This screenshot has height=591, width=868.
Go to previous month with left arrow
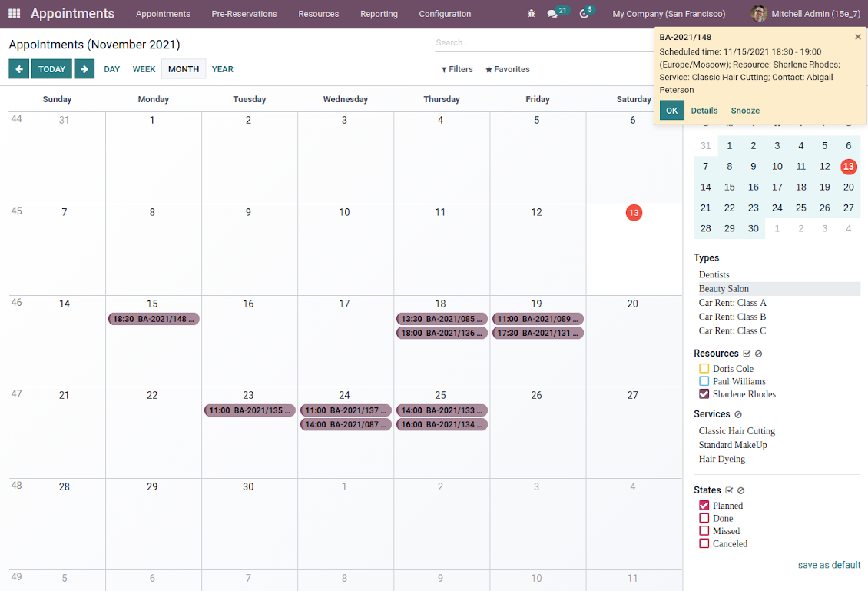tap(18, 69)
